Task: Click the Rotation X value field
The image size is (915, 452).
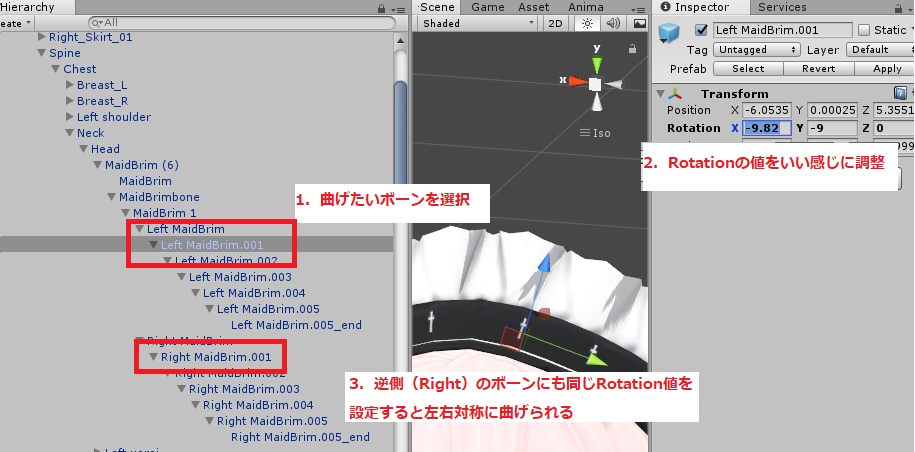Action: pyautogui.click(x=767, y=128)
